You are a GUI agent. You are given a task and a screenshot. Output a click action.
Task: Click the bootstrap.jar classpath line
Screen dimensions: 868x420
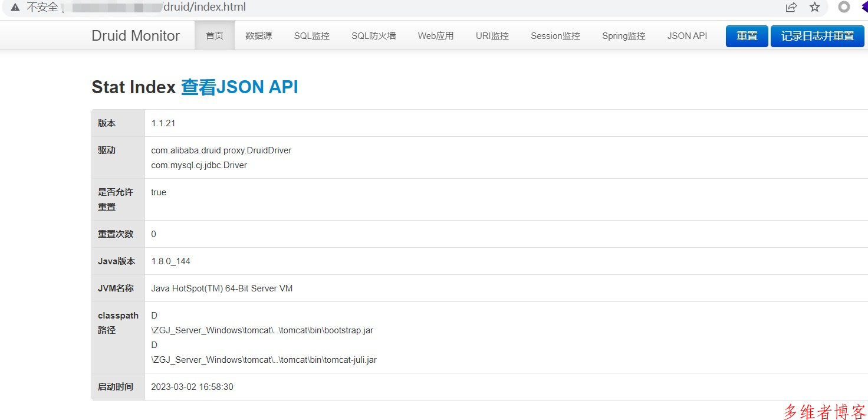click(262, 330)
